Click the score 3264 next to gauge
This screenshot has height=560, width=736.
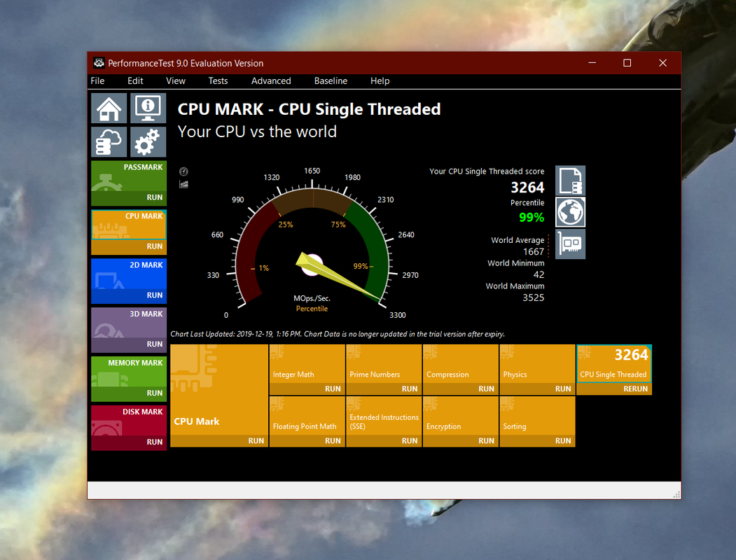[x=527, y=188]
